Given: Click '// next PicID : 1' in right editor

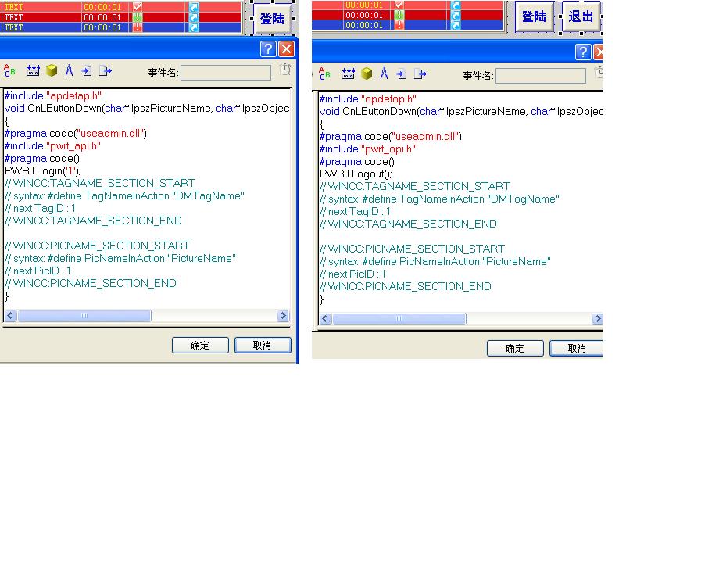Looking at the screenshot, I should [x=352, y=274].
